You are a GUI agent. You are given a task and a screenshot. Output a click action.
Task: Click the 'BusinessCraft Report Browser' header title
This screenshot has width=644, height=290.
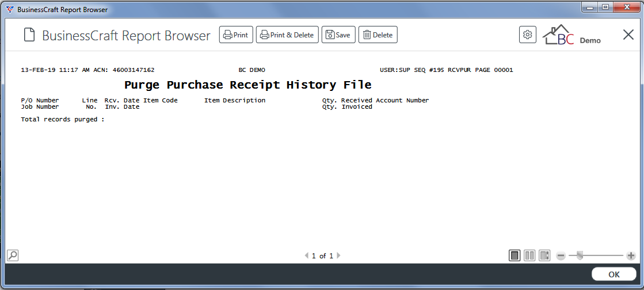[126, 35]
